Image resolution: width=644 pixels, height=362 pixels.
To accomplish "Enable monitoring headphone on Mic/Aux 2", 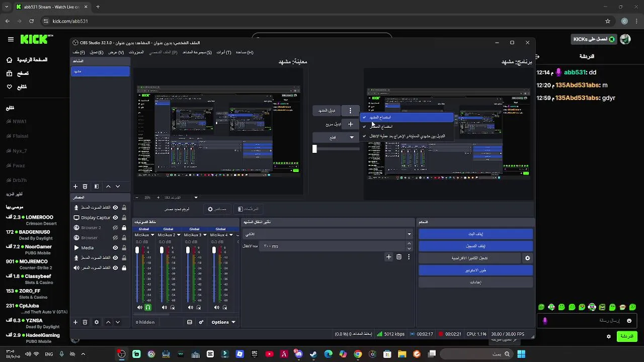I will click(173, 308).
